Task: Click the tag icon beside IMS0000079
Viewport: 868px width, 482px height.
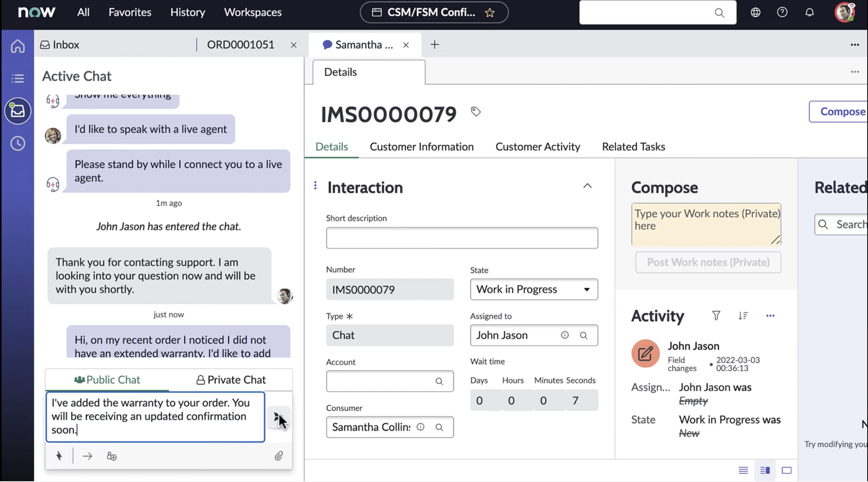Action: (x=475, y=111)
